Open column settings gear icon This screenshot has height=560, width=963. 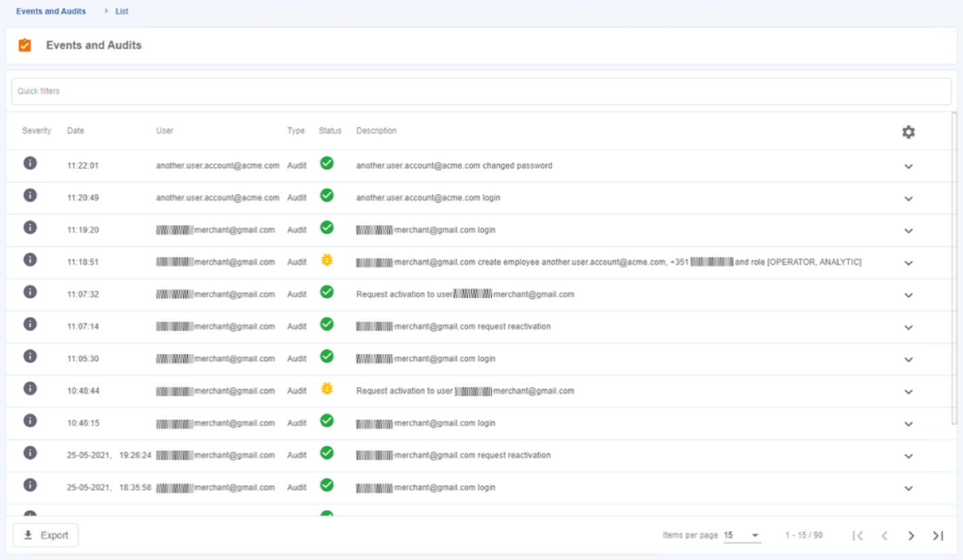point(908,133)
